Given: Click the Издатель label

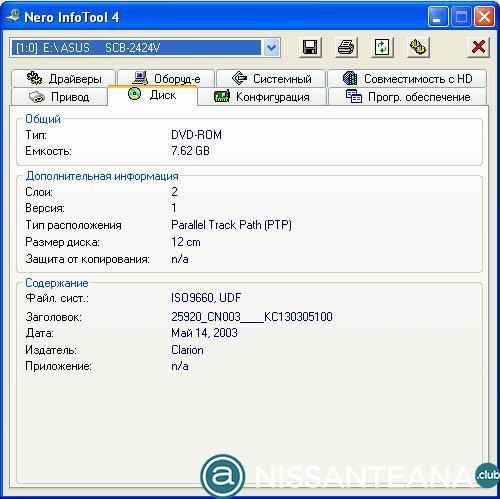Looking at the screenshot, I should tap(51, 350).
